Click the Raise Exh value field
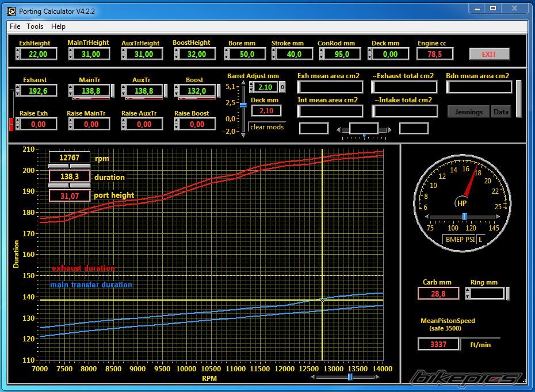Screen dimensions: 535x392 [38, 124]
